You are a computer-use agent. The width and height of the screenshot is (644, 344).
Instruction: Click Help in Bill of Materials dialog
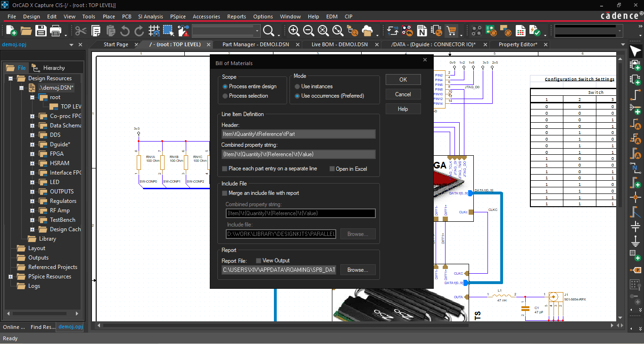[x=403, y=109]
